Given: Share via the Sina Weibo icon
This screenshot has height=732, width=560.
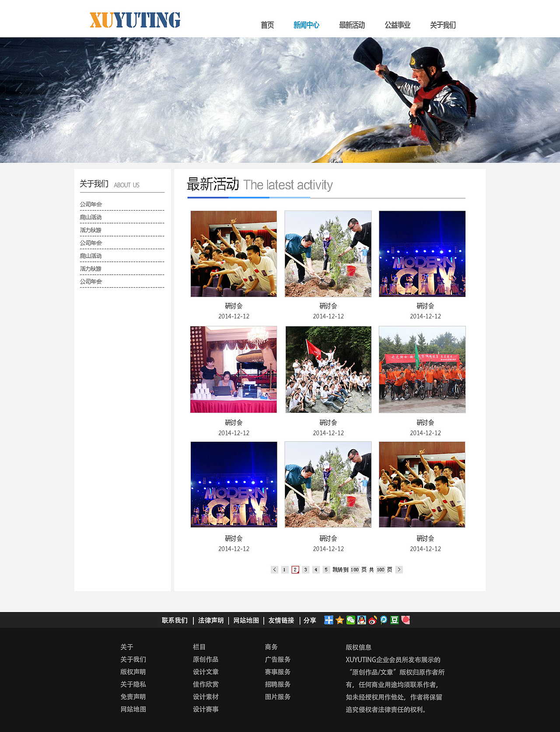Looking at the screenshot, I should pos(372,620).
